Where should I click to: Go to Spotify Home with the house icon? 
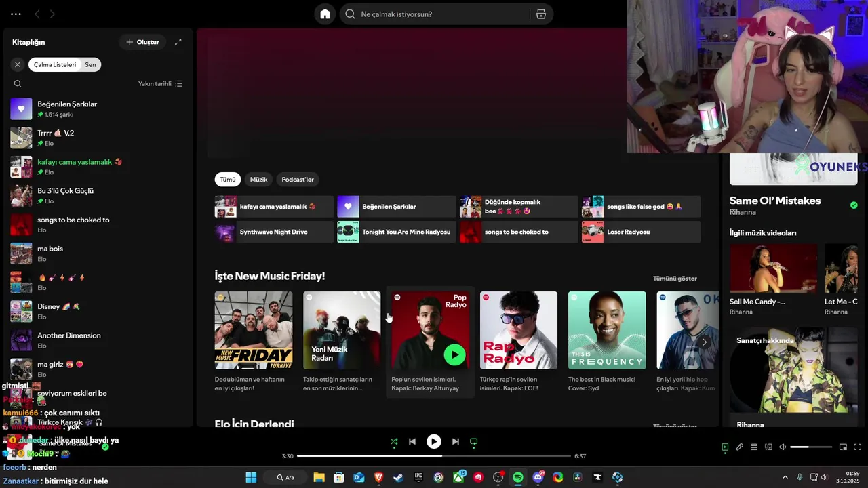point(325,14)
